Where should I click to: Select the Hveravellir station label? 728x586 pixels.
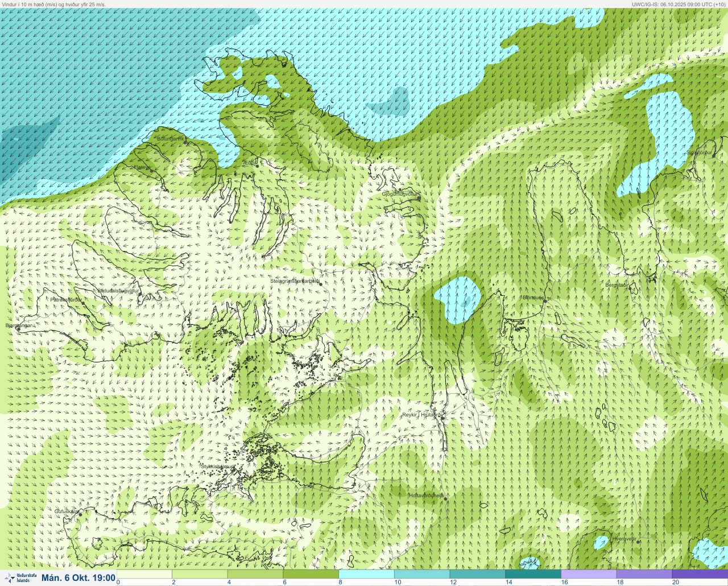coord(624,538)
